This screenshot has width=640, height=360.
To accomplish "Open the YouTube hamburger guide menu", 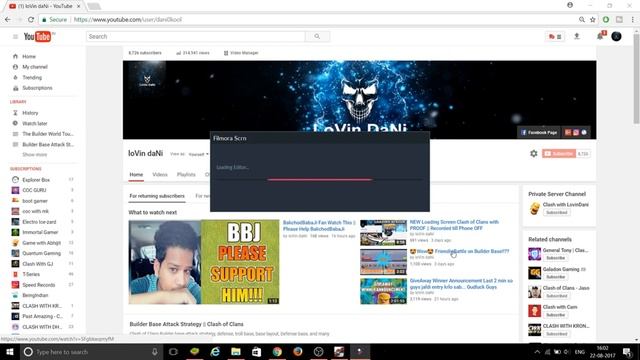I will tap(15, 37).
